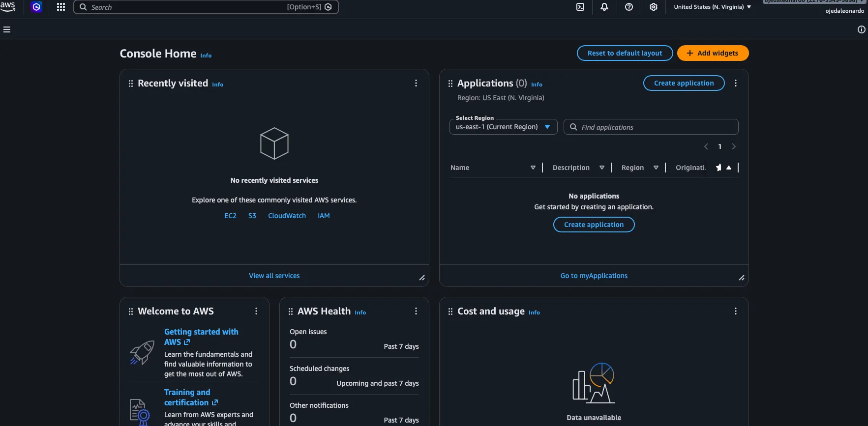Launch CloudShell from the top bar icon

(x=580, y=7)
